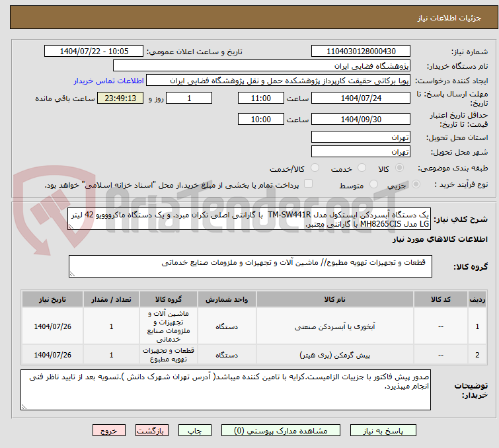This screenshot has height=448, width=499.
Task: Click the قطعات و تجهیزات تهویه مطبوع cell in row 2
Action: (169, 355)
